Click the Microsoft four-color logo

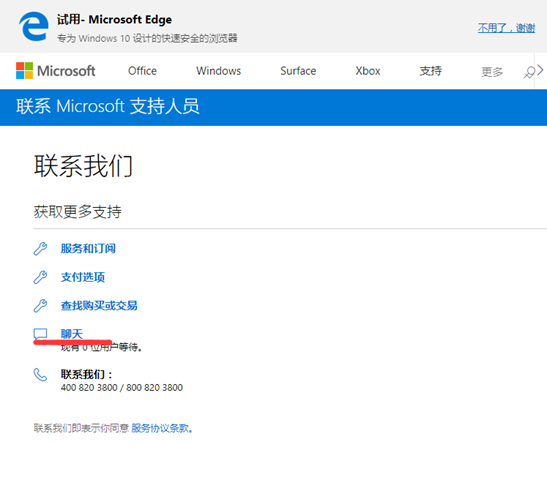tap(24, 70)
